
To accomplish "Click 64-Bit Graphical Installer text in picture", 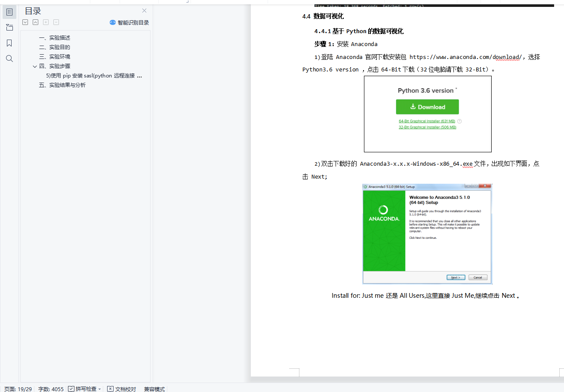I will [427, 121].
